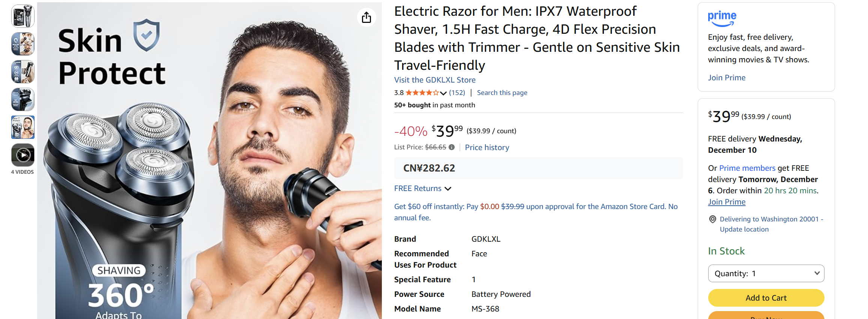Screen dimensions: 868x319
Task: Open the Prime members delivery link
Action: click(747, 168)
